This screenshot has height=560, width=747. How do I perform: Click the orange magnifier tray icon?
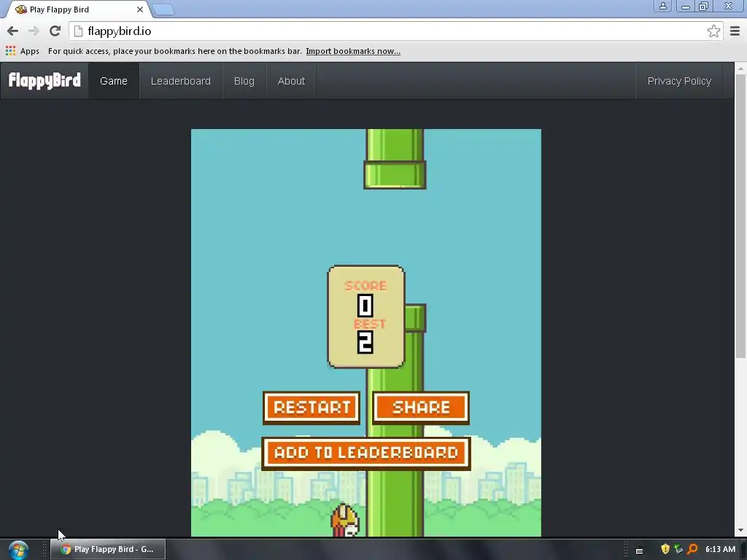pos(692,548)
